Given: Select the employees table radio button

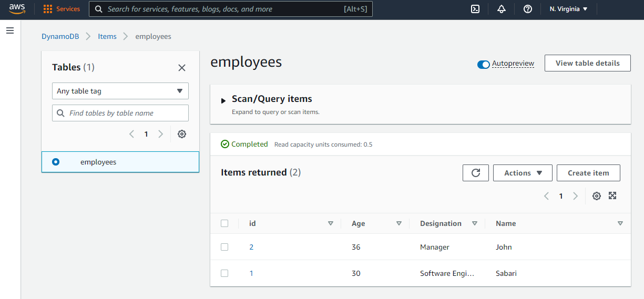Looking at the screenshot, I should pyautogui.click(x=56, y=162).
